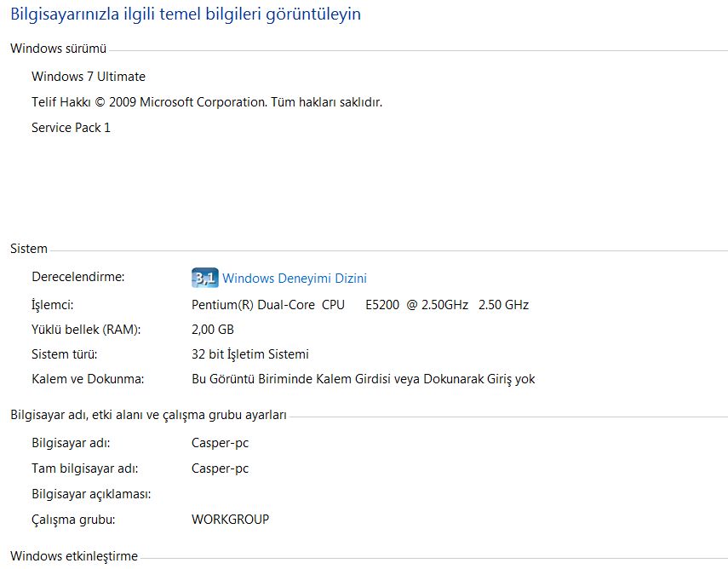Select the '2,00 GB' RAM value
The width and height of the screenshot is (728, 569).
212,330
